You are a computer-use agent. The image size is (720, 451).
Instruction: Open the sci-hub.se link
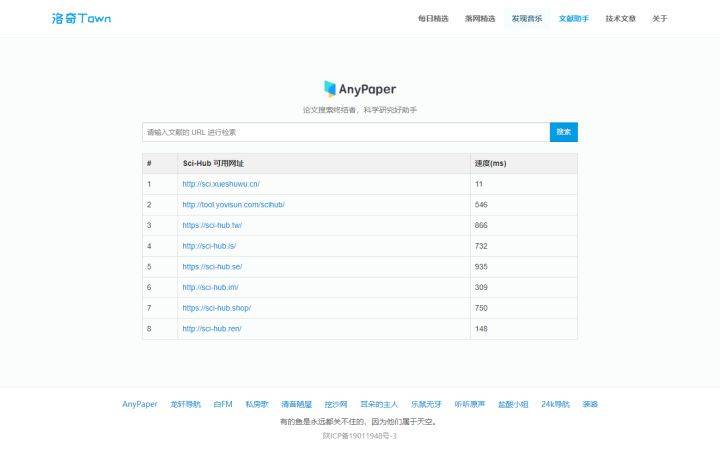pos(212,266)
